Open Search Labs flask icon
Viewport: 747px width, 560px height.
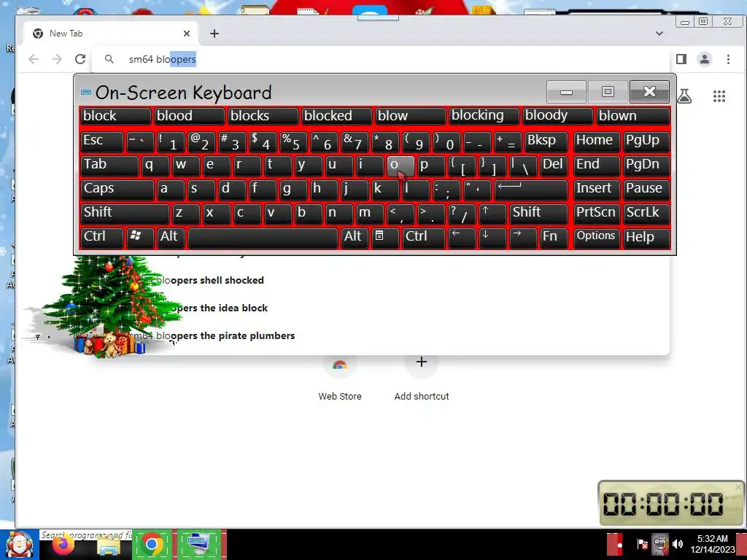pyautogui.click(x=684, y=96)
